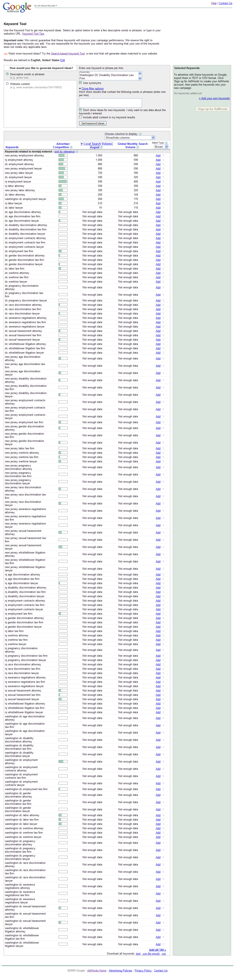This screenshot has width=235, height=980.
Task: Click arrow icon next to Add for dc overtime lawyer
Action: click(x=163, y=282)
